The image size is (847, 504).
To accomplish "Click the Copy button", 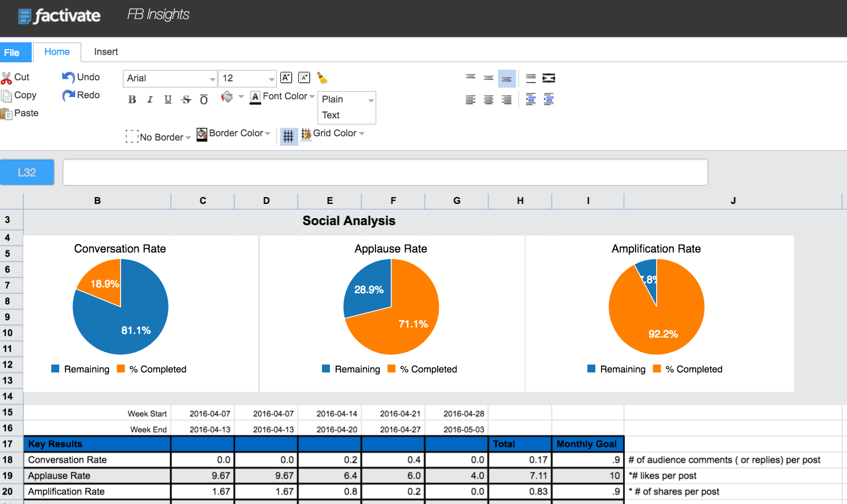I will tap(20, 96).
